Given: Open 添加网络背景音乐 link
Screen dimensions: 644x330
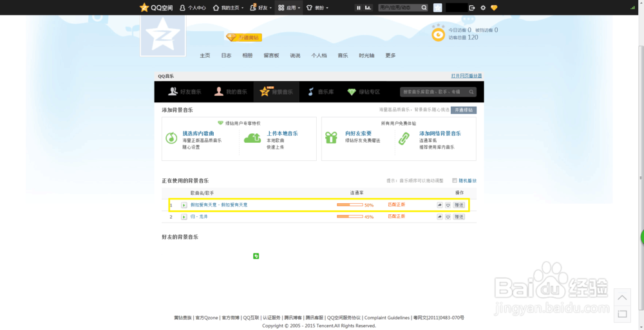Looking at the screenshot, I should (x=440, y=133).
